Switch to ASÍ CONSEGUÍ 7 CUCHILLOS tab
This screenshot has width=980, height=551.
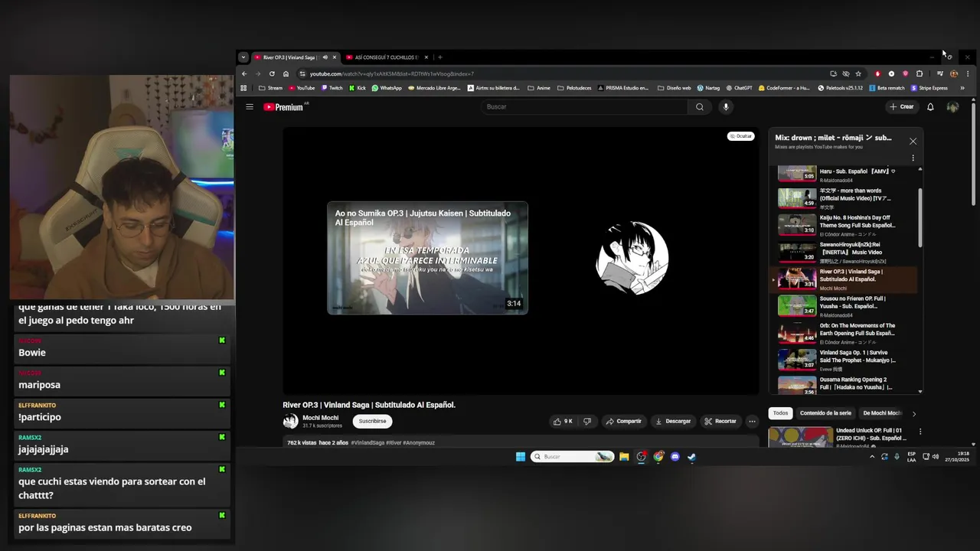click(x=387, y=57)
